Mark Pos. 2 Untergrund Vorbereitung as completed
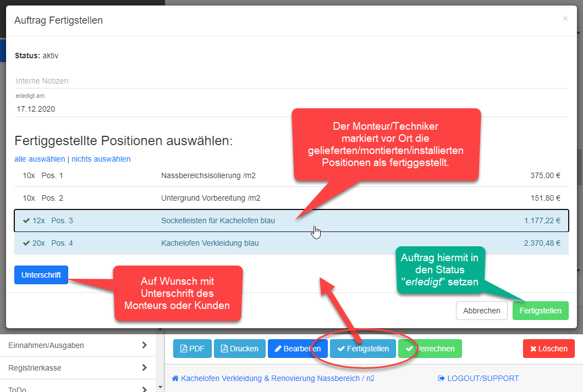 [x=220, y=198]
